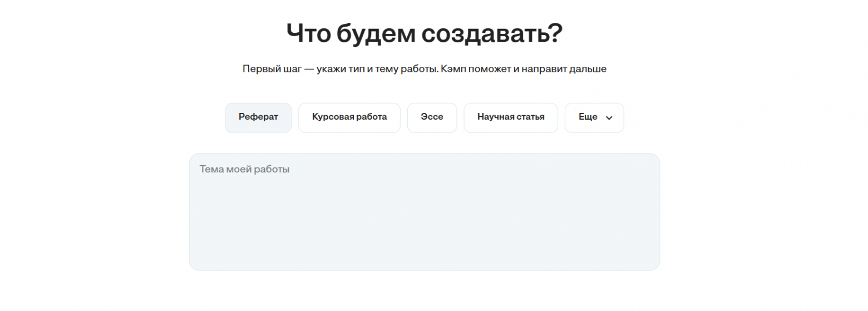Screen dimensions: 868x311
Task: Click into the Тема моей работы field
Action: tap(424, 211)
